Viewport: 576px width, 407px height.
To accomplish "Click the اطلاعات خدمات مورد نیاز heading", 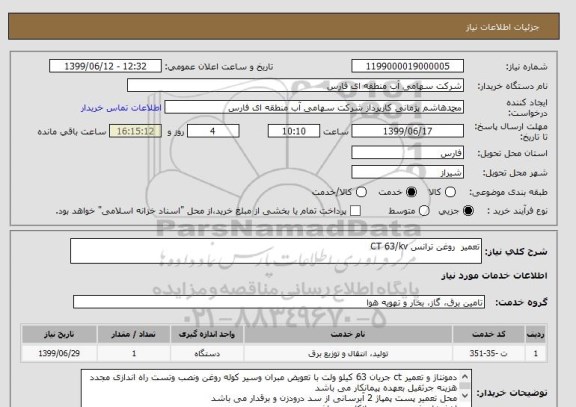I will tap(494, 275).
